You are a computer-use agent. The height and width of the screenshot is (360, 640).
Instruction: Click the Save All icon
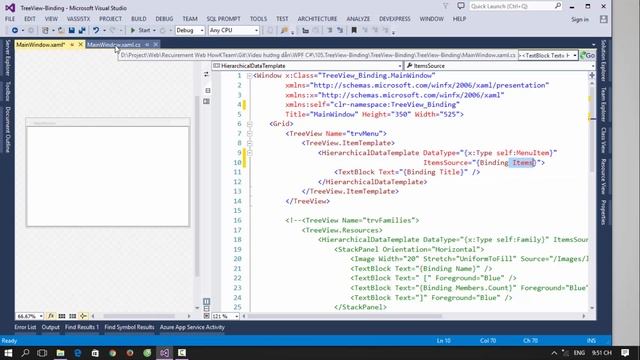click(x=82, y=30)
